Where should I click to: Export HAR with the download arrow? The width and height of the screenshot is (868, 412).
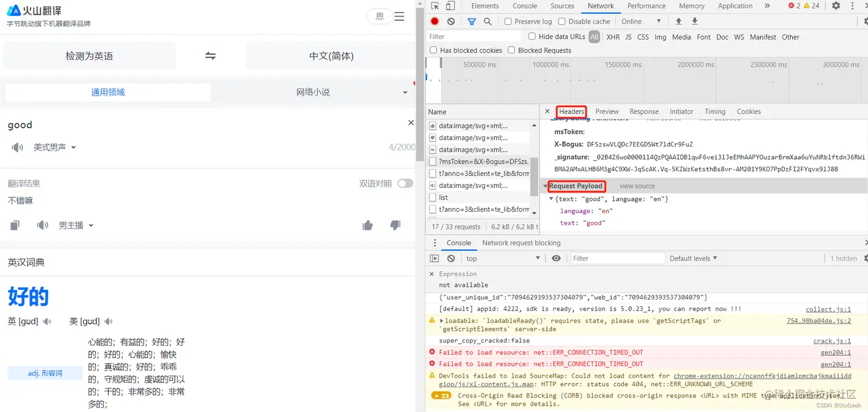tap(695, 21)
